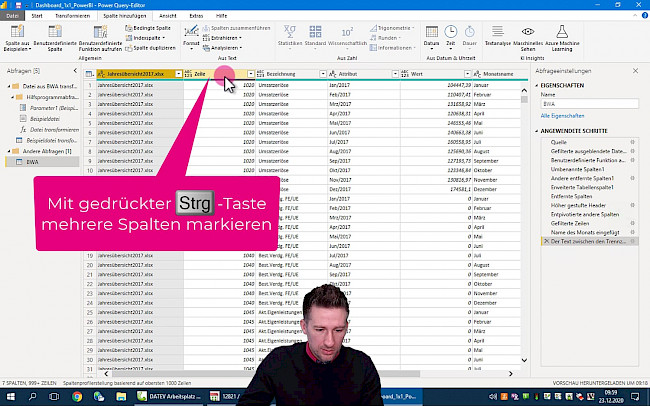Viewport: 650px width, 406px height.
Task: Open the Bezeichnung column filter dropdown
Action: [321, 74]
